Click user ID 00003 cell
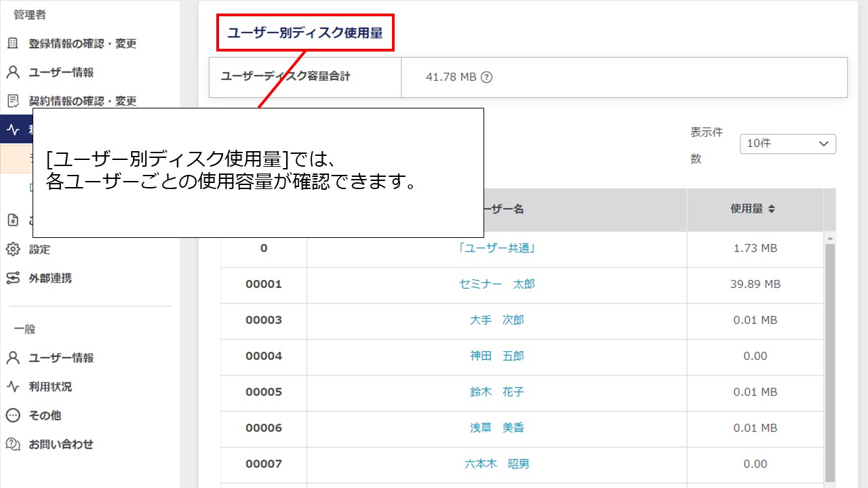 pyautogui.click(x=264, y=320)
